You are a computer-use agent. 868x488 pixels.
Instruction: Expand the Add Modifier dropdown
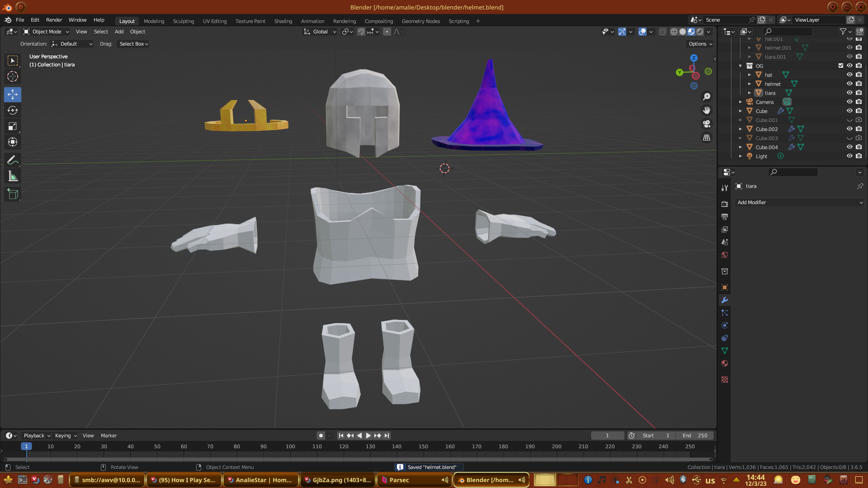tap(799, 202)
